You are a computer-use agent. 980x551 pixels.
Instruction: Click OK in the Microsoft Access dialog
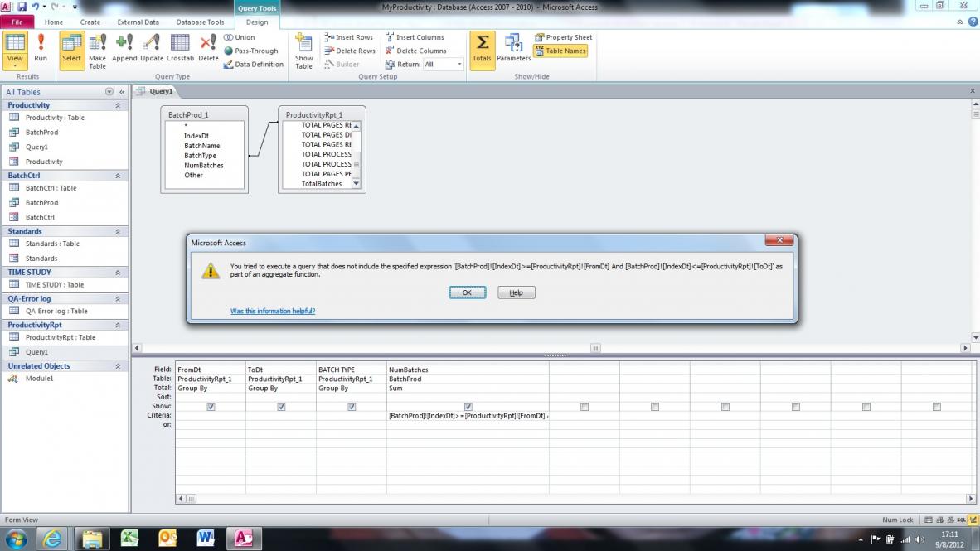coord(467,292)
